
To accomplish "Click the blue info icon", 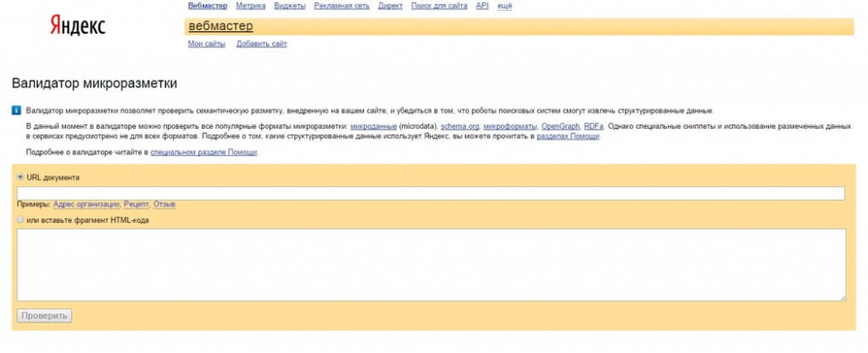I will pyautogui.click(x=16, y=111).
